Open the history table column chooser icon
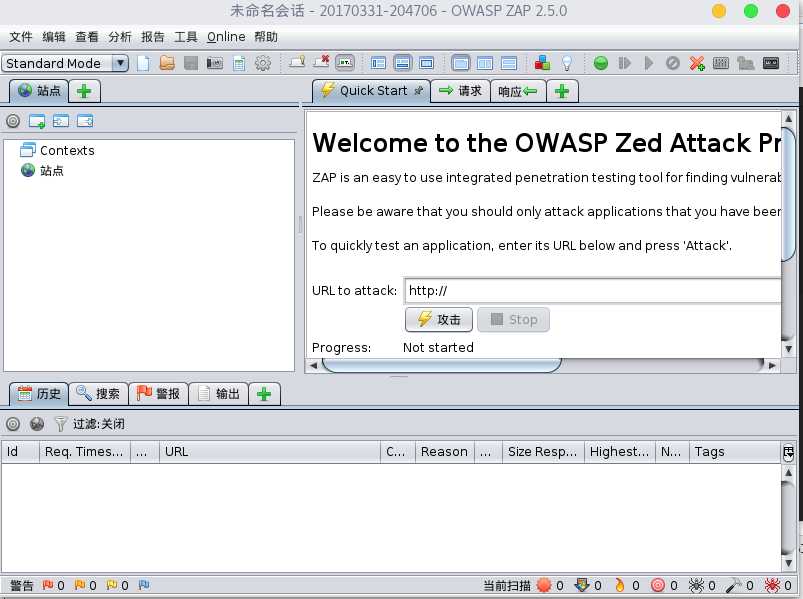This screenshot has width=803, height=599. (x=789, y=452)
